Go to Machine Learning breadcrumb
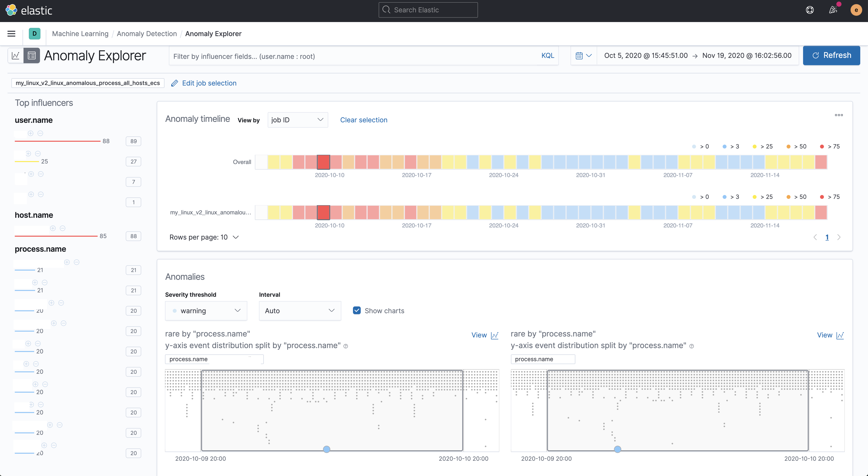868x476 pixels. click(x=80, y=34)
